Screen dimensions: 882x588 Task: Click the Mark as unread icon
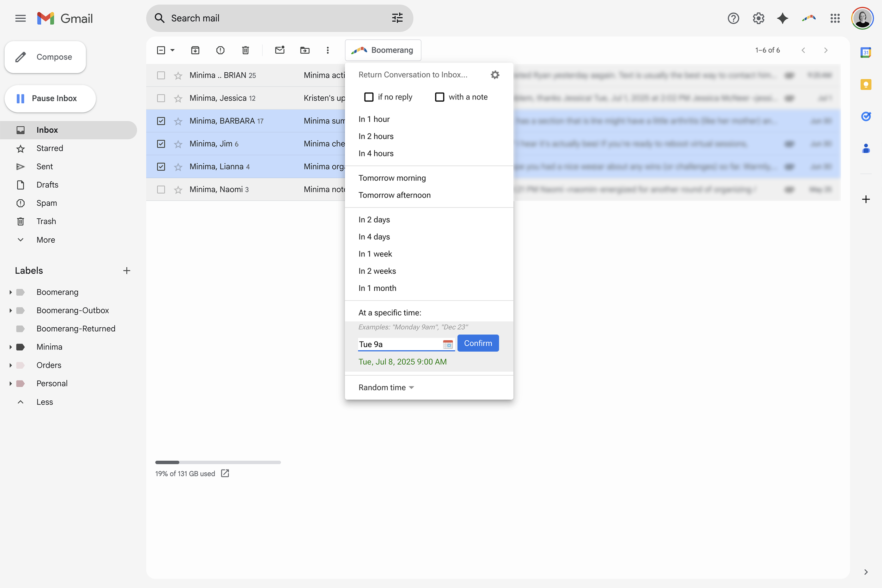[x=280, y=50]
